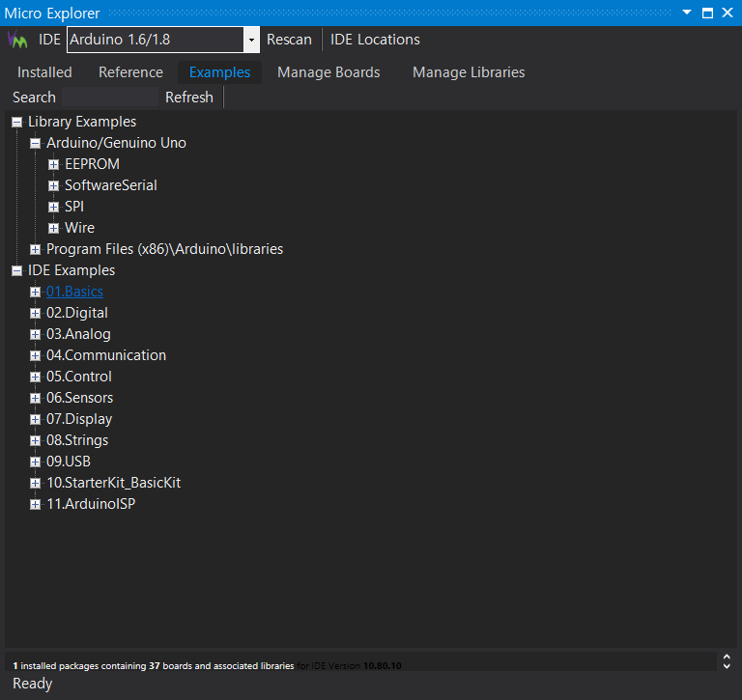Expand the SoftwareSerial node
Screen dimensions: 742x700
click(53, 186)
